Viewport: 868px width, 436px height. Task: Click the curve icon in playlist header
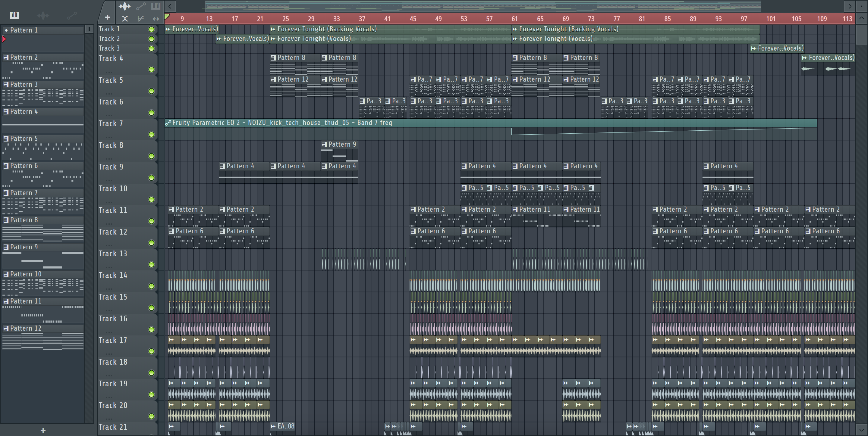coord(141,19)
